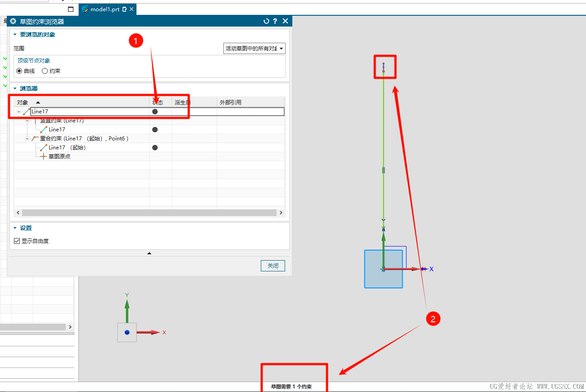Viewport: 586px width, 392px height.
Task: Click the reset icon in 草图约束浏览器 title bar
Action: click(266, 21)
